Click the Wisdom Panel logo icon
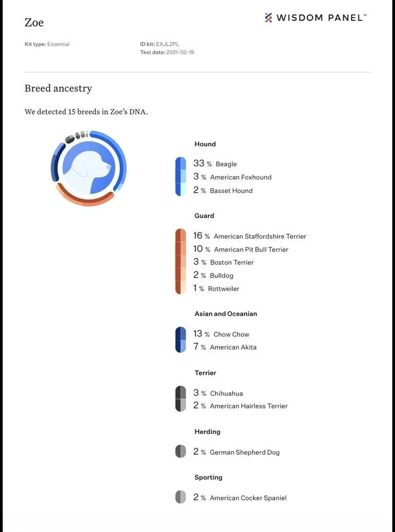395x532 pixels. pos(268,18)
